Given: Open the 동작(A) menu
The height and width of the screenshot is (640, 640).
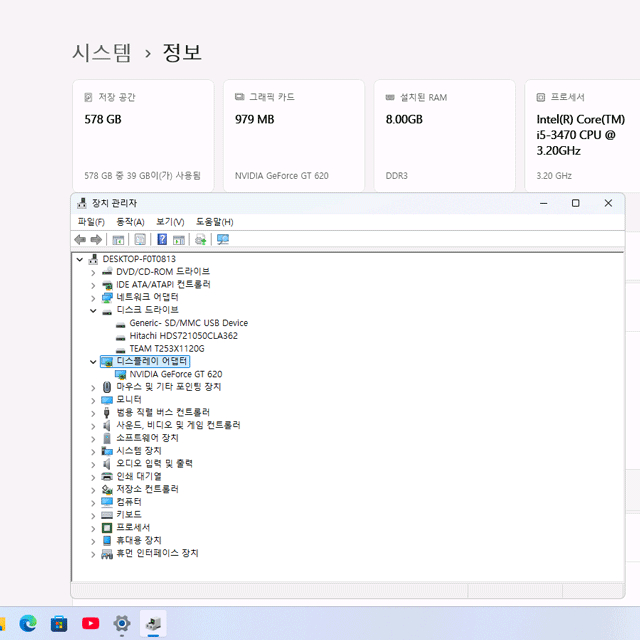Looking at the screenshot, I should [x=130, y=222].
